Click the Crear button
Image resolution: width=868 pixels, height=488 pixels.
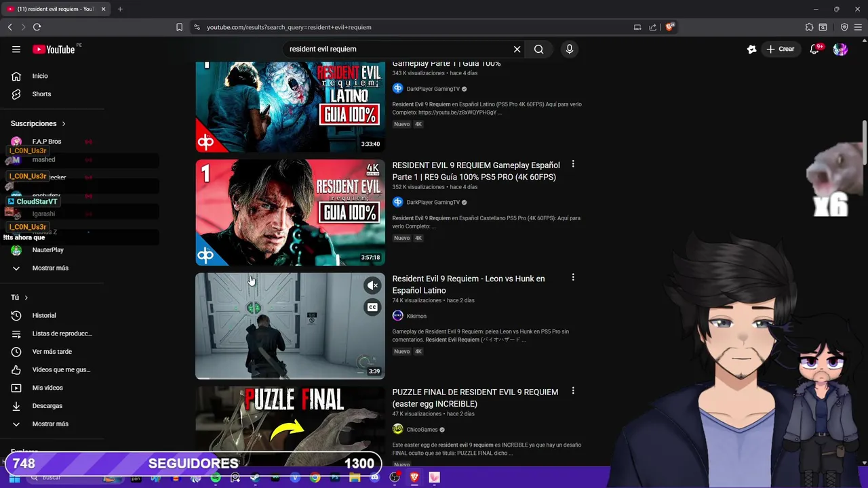click(780, 49)
